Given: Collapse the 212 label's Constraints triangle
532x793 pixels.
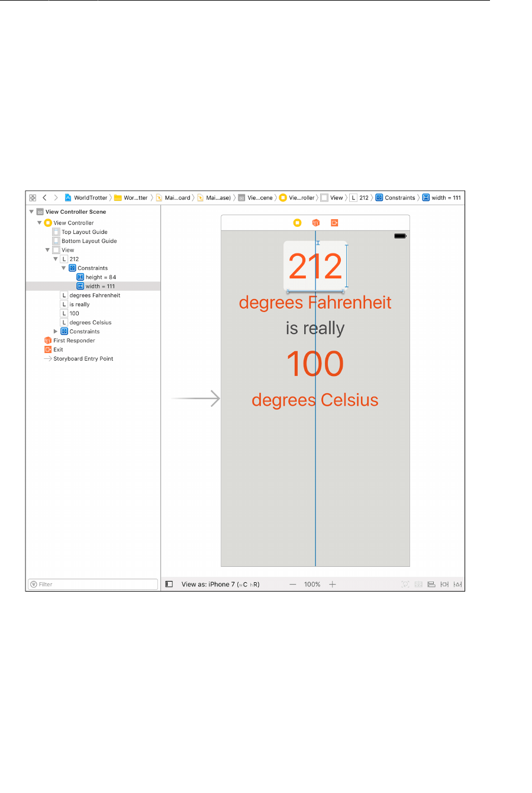Looking at the screenshot, I should coord(64,268).
